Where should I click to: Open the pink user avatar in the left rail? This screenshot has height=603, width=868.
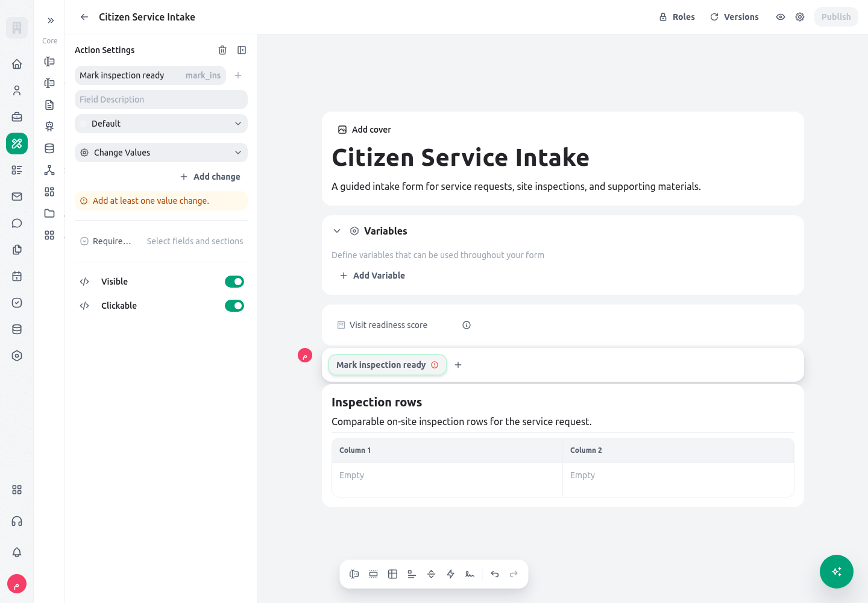(17, 584)
